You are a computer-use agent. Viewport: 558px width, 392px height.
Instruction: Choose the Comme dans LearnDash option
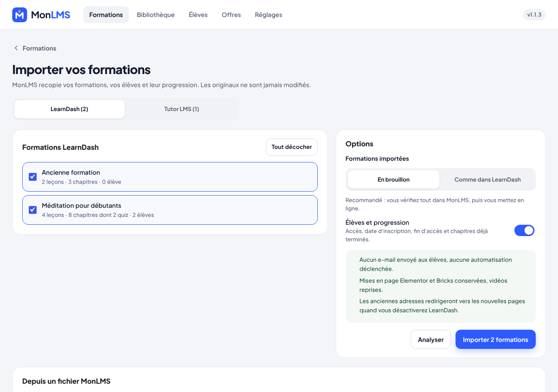(487, 179)
